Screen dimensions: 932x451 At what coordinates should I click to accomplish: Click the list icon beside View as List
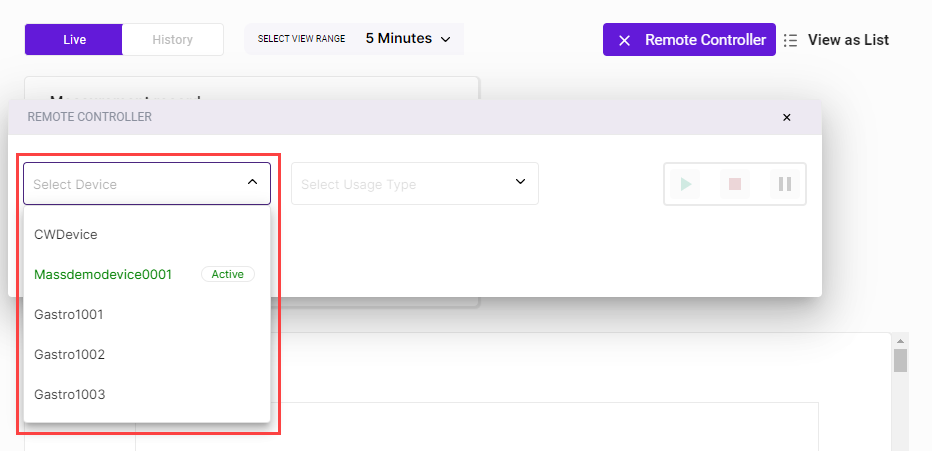click(791, 40)
